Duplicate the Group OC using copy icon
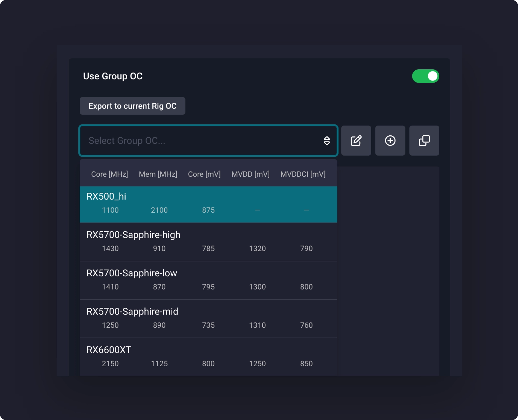 pos(424,141)
